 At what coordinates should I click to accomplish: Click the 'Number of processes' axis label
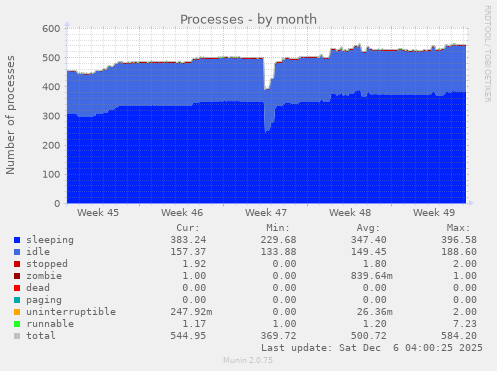(10, 115)
